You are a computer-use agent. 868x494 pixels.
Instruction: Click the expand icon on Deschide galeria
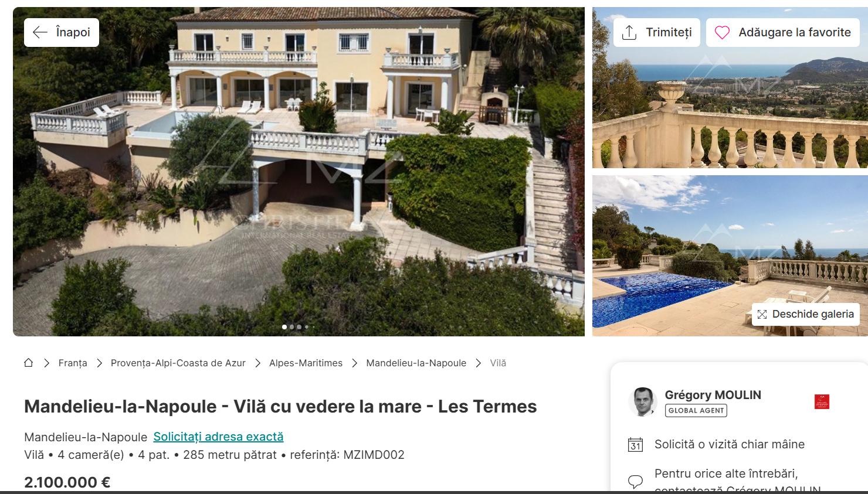[x=761, y=315]
